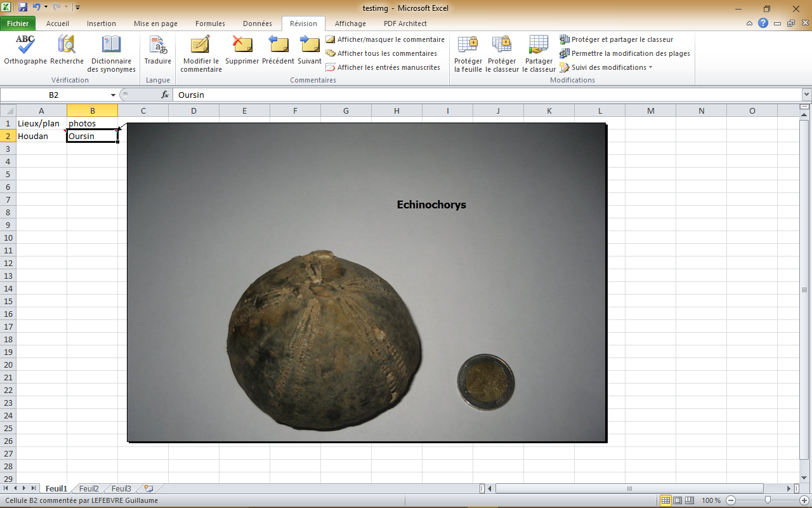
Task: Click the zoom slider handle
Action: (x=768, y=500)
